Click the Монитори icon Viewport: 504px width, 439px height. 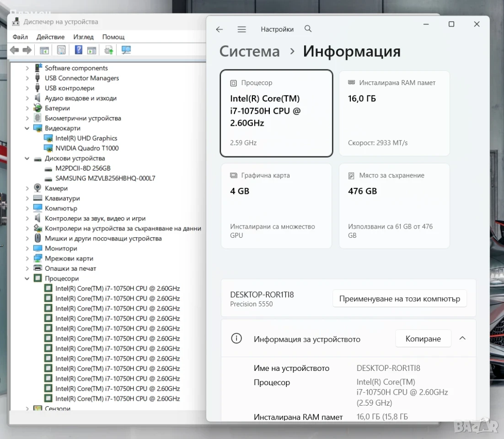[38, 248]
